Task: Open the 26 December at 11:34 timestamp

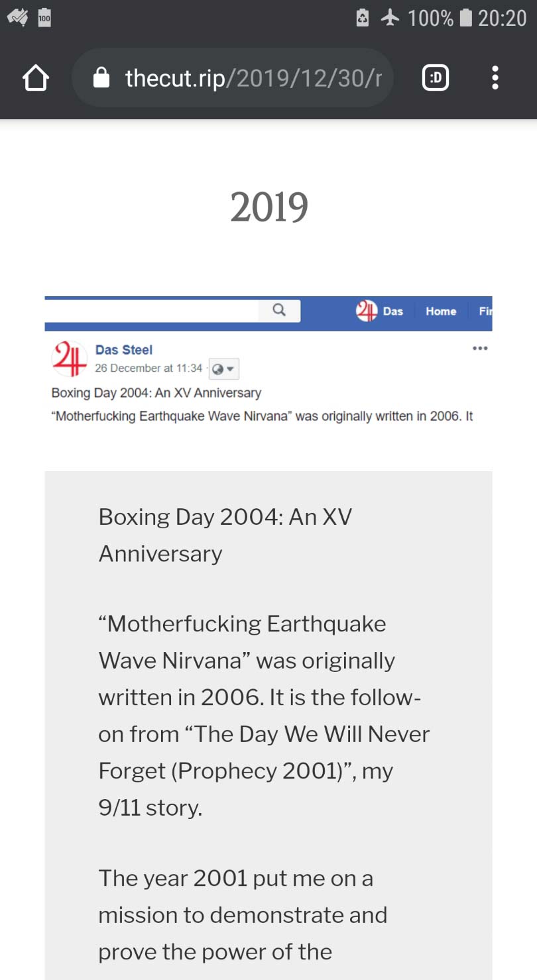Action: (149, 368)
